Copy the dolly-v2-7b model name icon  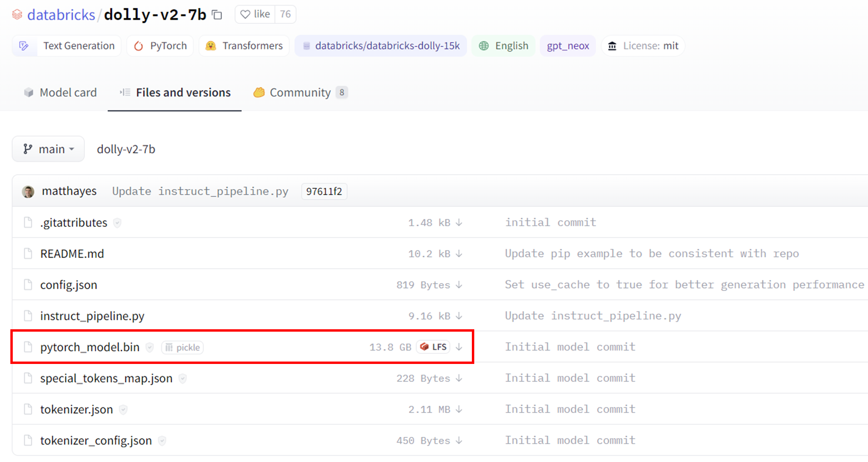point(217,15)
